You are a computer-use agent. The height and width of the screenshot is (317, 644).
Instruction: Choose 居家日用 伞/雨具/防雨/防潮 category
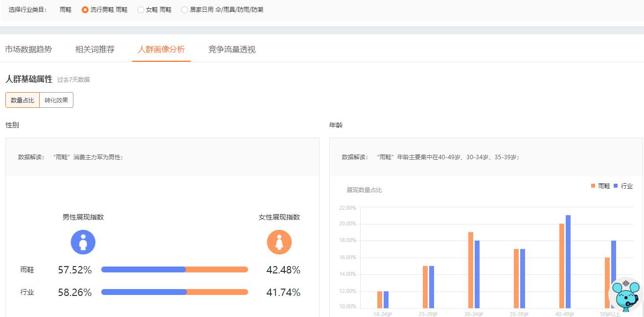point(184,9)
